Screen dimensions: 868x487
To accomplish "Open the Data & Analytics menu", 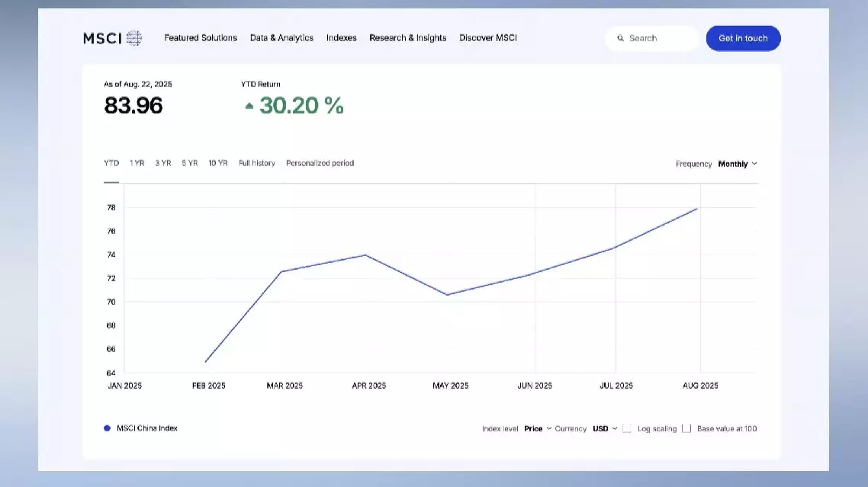I will [x=281, y=38].
